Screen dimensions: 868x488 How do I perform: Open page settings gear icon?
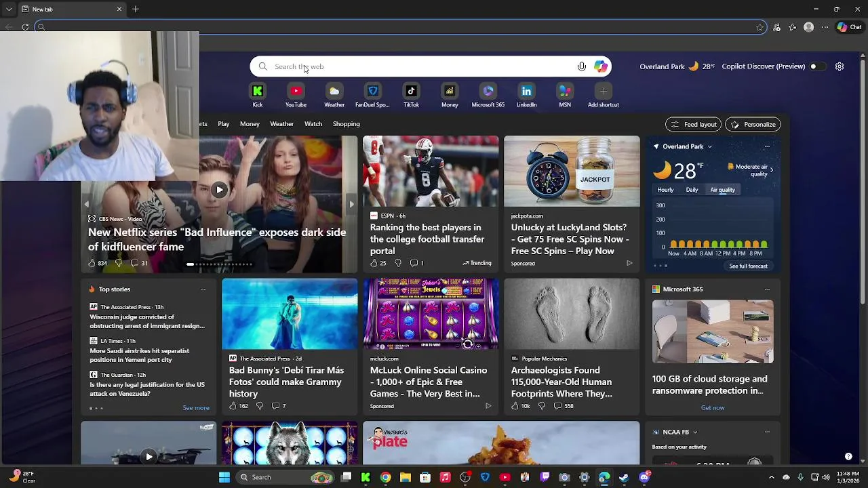840,66
